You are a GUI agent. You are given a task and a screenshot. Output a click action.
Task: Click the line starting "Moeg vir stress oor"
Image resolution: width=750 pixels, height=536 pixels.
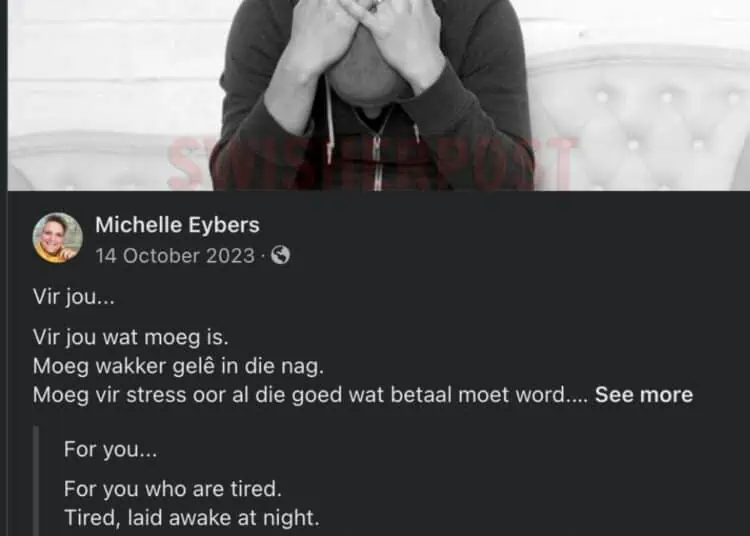(310, 395)
